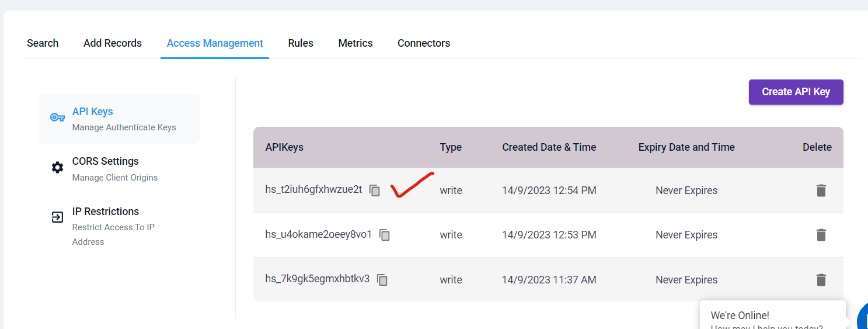
Task: Click the Manage Authenticate Keys subtitle
Action: click(x=124, y=127)
